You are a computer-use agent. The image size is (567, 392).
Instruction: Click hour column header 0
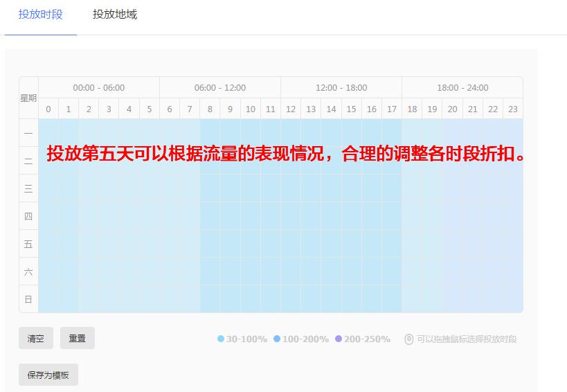pyautogui.click(x=48, y=109)
